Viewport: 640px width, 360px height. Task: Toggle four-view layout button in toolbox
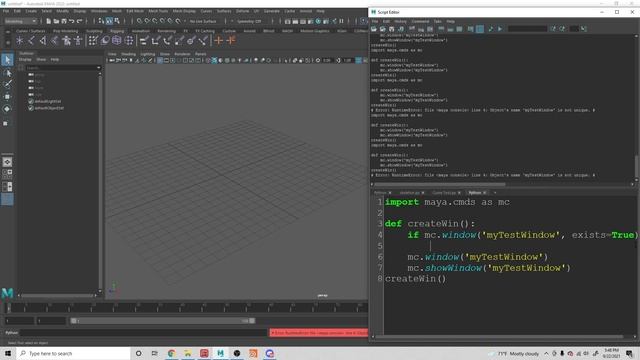(x=7, y=174)
